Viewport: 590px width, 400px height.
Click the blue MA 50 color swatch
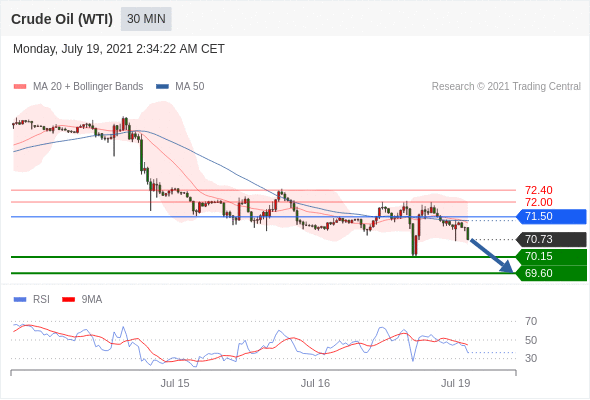[x=162, y=87]
